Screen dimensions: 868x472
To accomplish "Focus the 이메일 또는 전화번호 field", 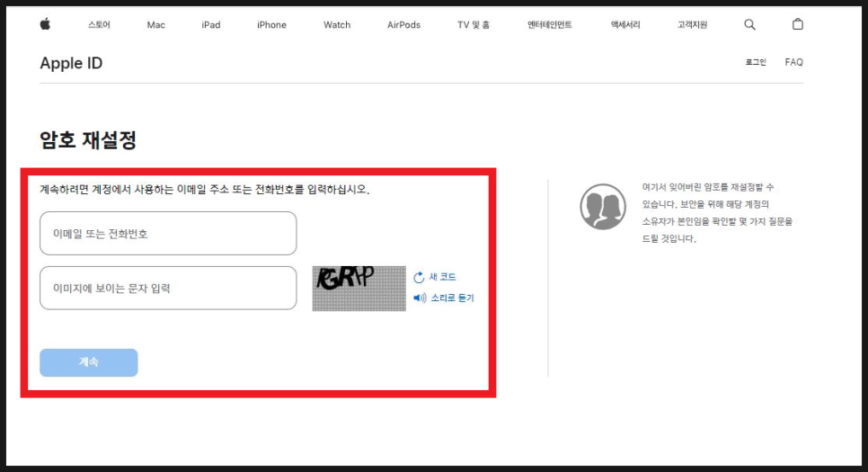I will click(168, 233).
